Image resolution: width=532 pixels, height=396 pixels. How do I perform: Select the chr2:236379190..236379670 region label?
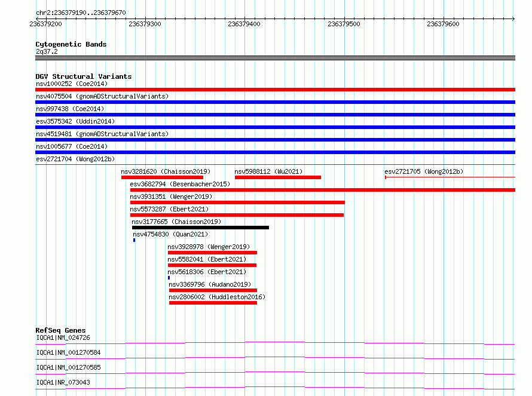[81, 13]
